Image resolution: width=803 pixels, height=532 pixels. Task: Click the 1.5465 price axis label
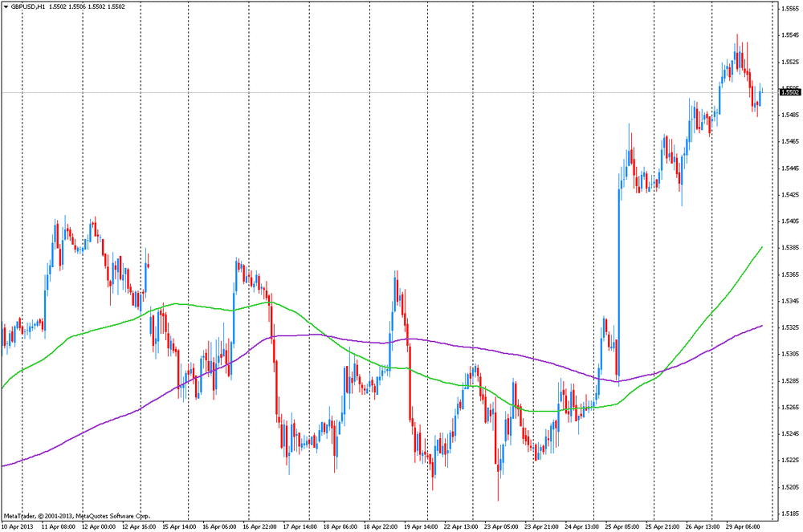pyautogui.click(x=791, y=141)
